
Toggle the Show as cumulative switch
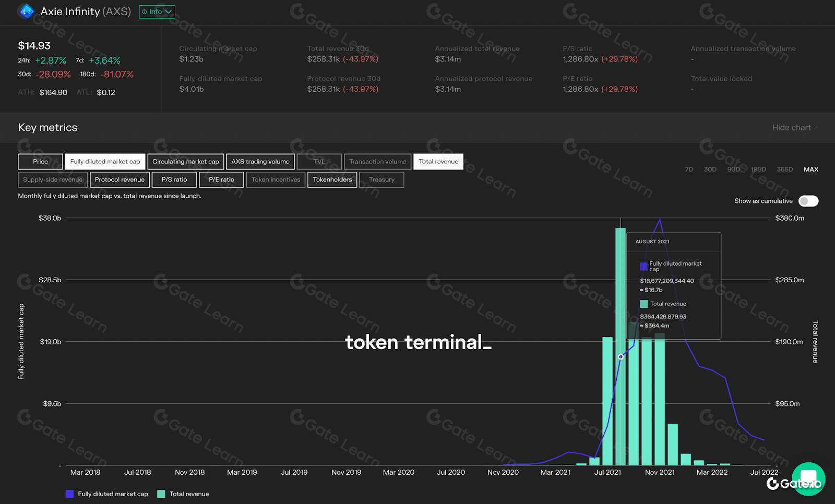[x=808, y=201]
